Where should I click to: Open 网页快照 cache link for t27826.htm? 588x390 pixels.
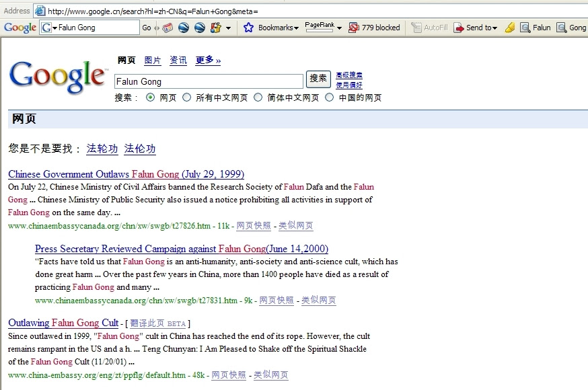coord(254,225)
